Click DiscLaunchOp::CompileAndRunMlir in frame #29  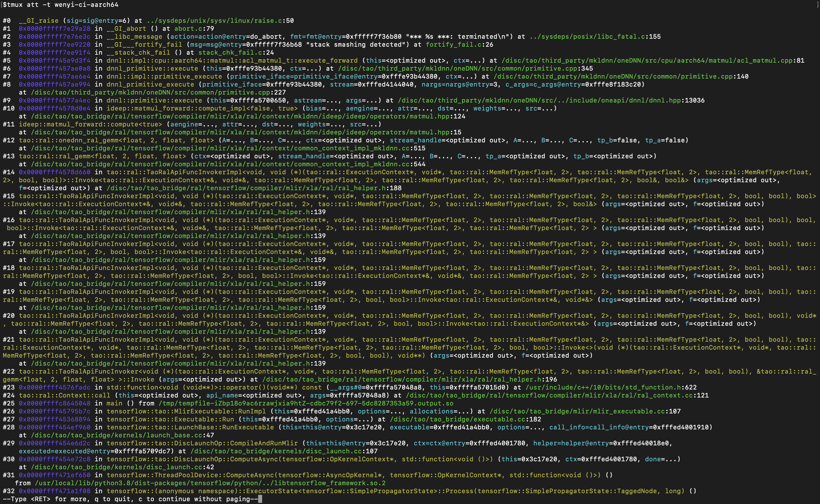202,444
